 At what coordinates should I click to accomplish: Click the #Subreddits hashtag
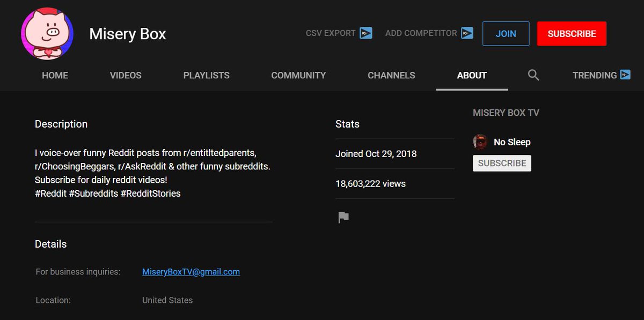[x=93, y=194]
